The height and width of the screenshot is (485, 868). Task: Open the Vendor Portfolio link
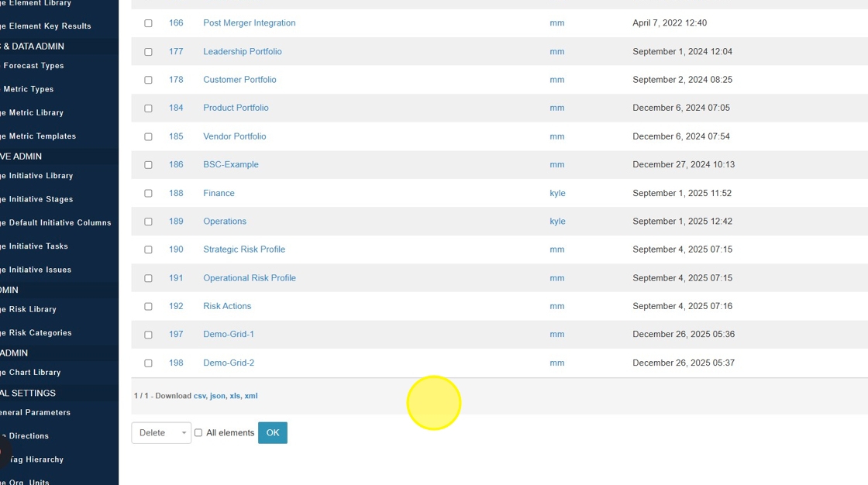(234, 136)
